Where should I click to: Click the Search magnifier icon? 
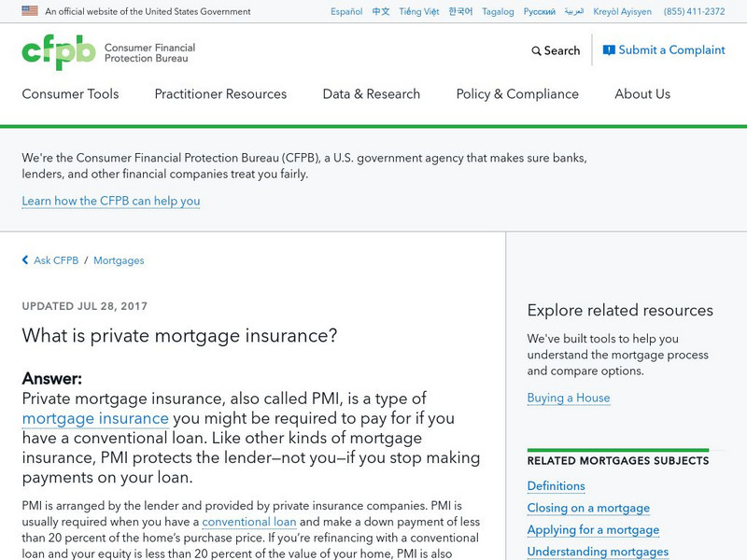(536, 51)
